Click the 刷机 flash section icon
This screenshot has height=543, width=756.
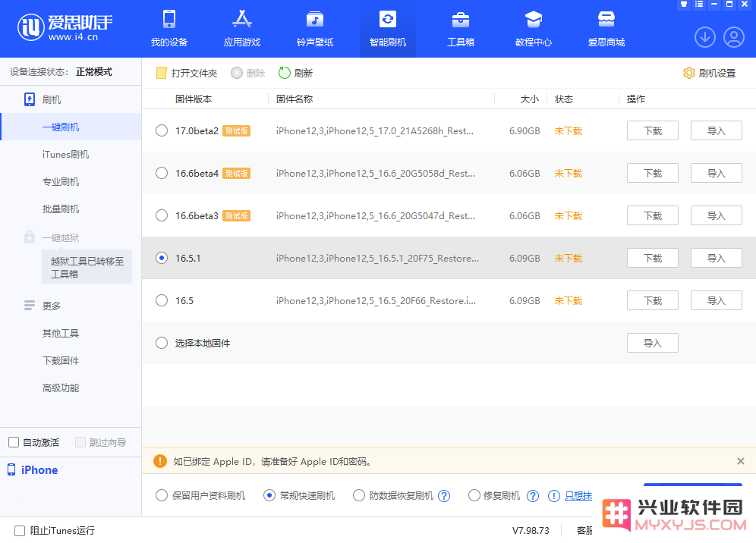click(30, 99)
